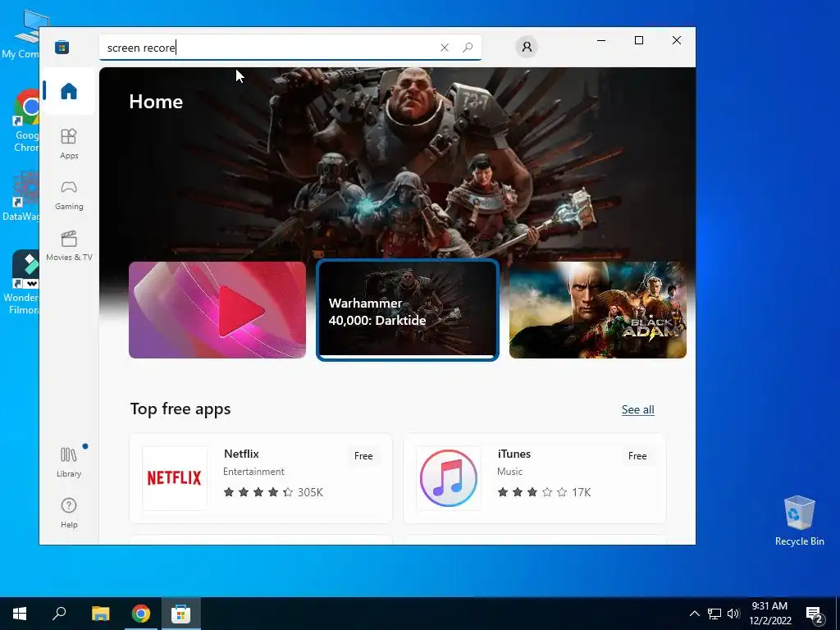Open the Library in sidebar
Image resolution: width=840 pixels, height=630 pixels.
[x=69, y=463]
